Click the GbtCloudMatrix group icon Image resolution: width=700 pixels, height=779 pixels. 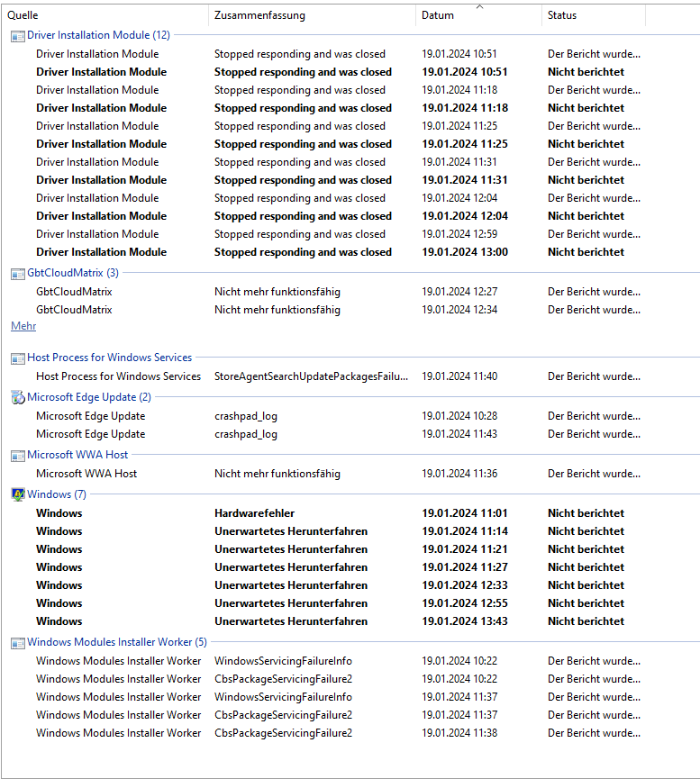coord(18,274)
